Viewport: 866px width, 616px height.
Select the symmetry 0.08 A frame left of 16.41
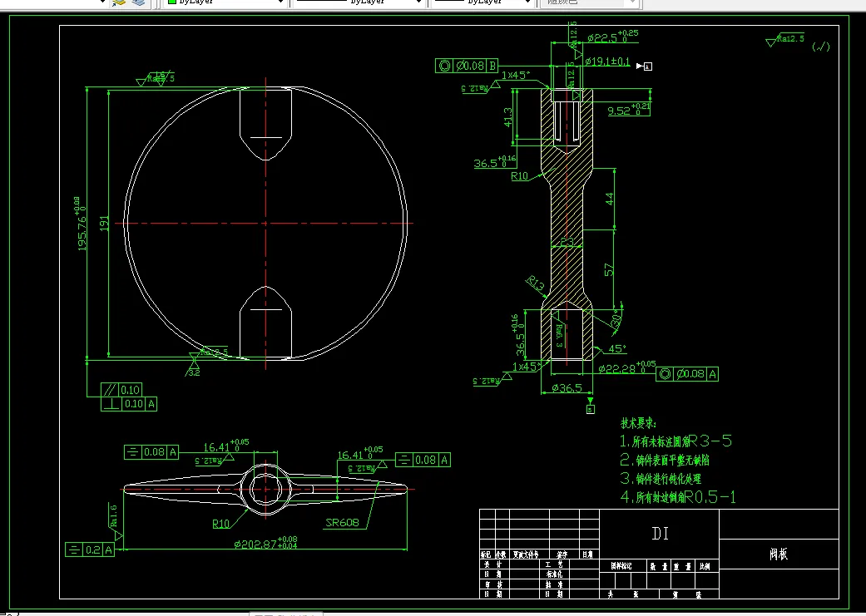coord(152,452)
